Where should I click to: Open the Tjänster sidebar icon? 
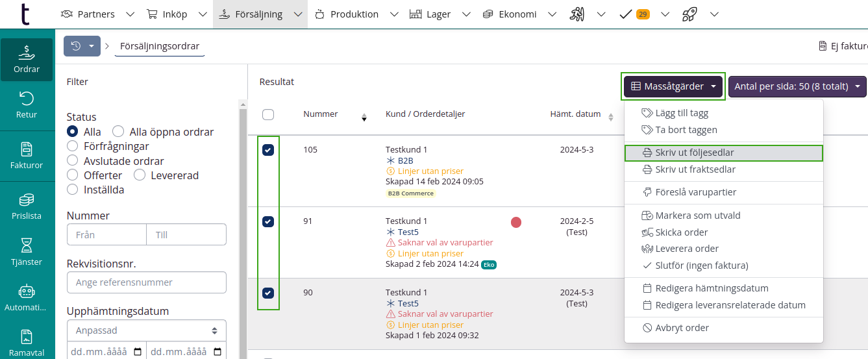coord(27,252)
